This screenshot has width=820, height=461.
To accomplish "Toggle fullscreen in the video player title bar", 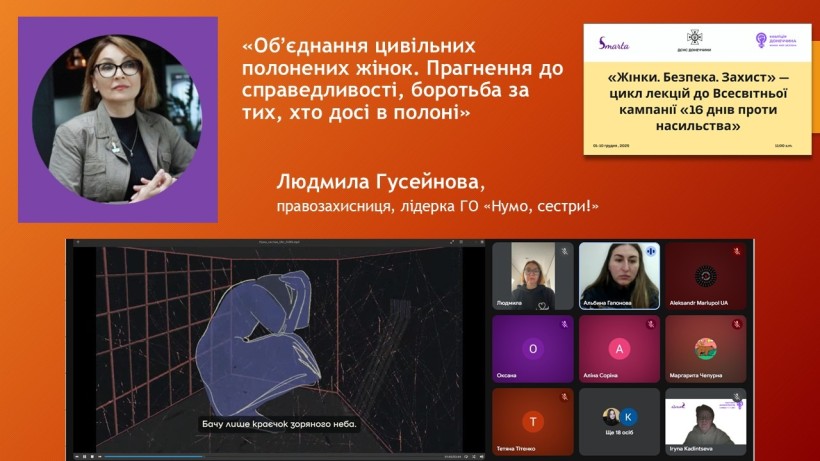I will [452, 243].
